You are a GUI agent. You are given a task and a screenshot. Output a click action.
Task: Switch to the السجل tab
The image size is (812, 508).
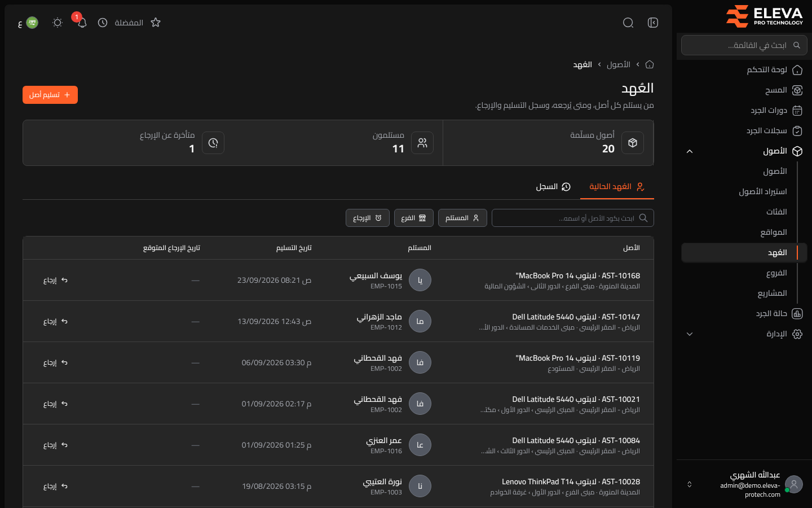[553, 187]
